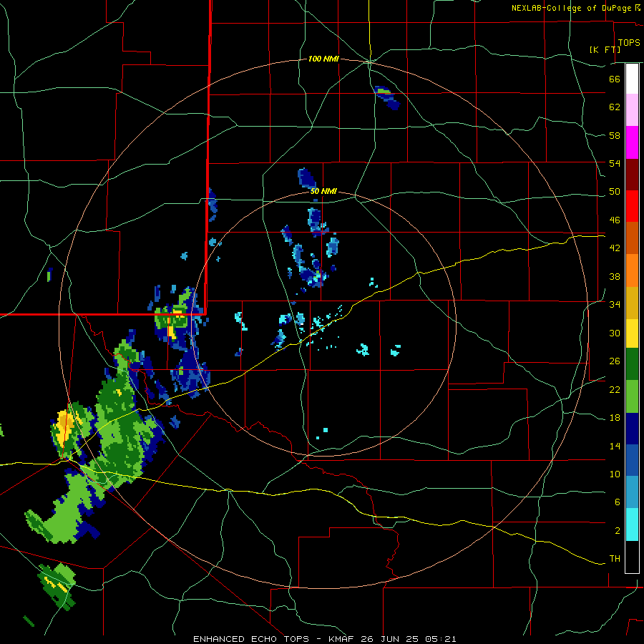Click the 2 legend value
The height and width of the screenshot is (644, 644).
click(x=618, y=530)
